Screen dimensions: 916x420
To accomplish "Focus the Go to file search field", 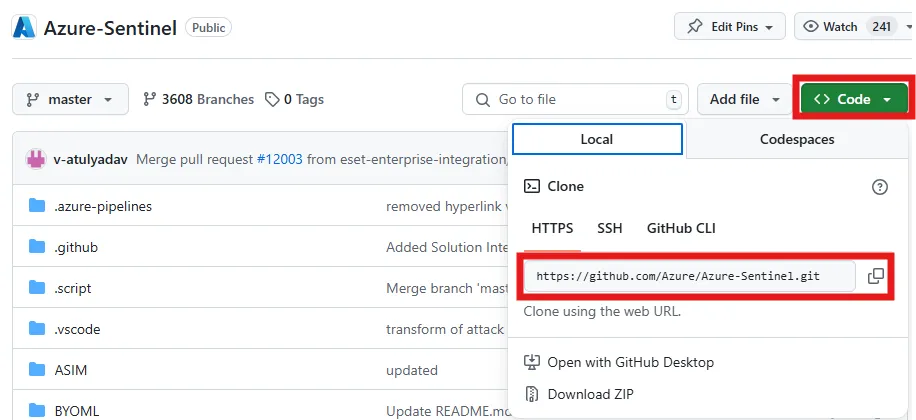I will click(575, 99).
